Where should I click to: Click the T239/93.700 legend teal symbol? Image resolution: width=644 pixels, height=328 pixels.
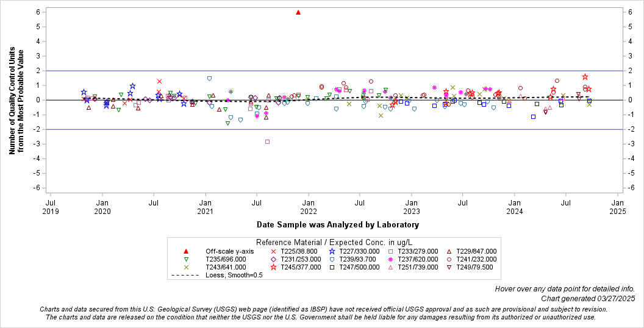pos(332,260)
